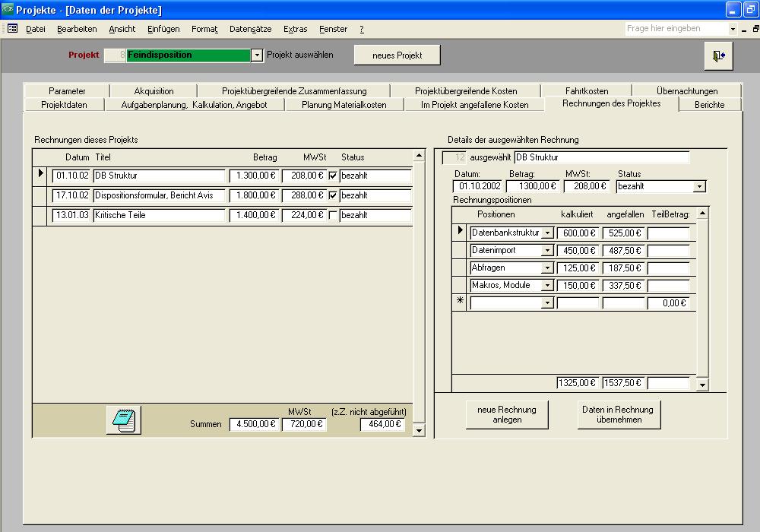Viewport: 760px width, 532px height.
Task: Open the Bearbeiten menu
Action: click(x=77, y=29)
